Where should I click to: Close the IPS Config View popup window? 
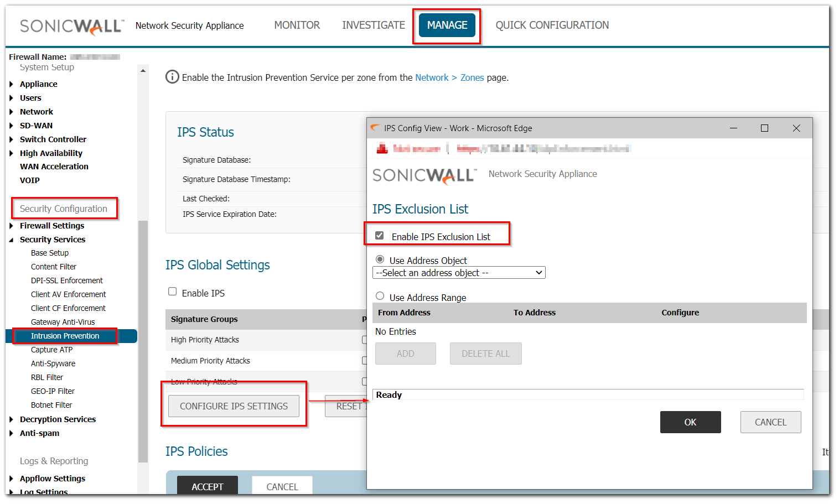[x=796, y=128]
